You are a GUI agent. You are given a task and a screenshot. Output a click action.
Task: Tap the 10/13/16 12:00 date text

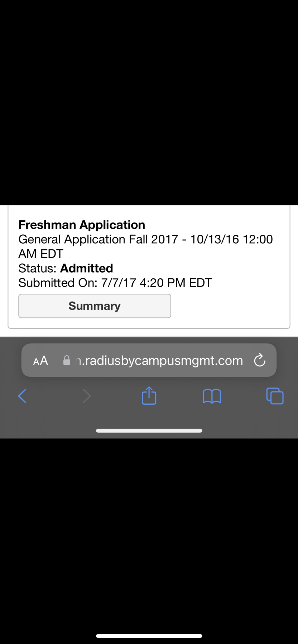point(231,239)
